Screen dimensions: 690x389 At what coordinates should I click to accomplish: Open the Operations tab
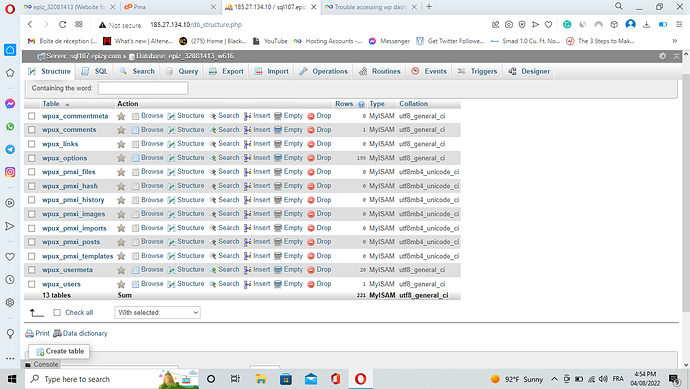click(323, 71)
